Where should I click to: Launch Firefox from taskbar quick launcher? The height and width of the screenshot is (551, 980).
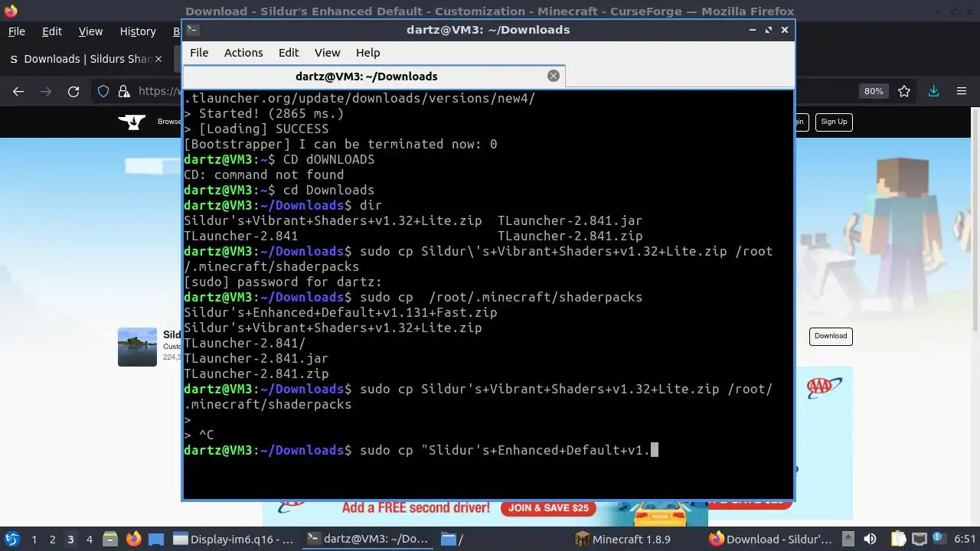[x=133, y=539]
